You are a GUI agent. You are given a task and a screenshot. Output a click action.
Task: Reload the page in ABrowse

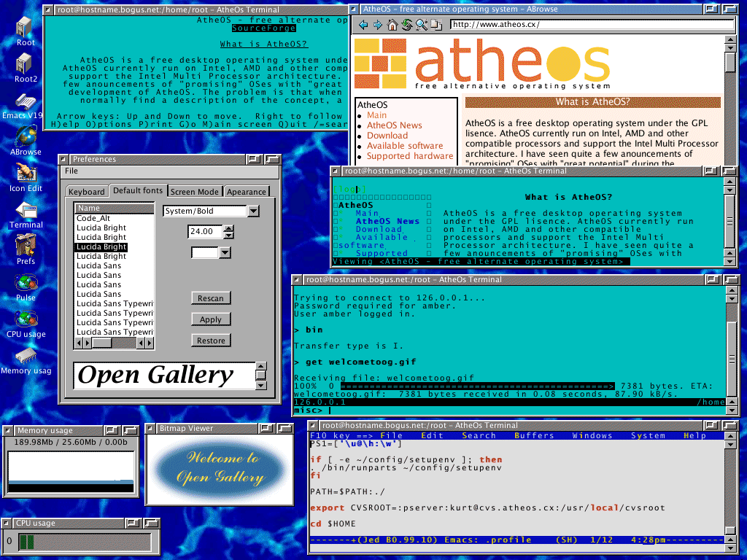coord(406,25)
